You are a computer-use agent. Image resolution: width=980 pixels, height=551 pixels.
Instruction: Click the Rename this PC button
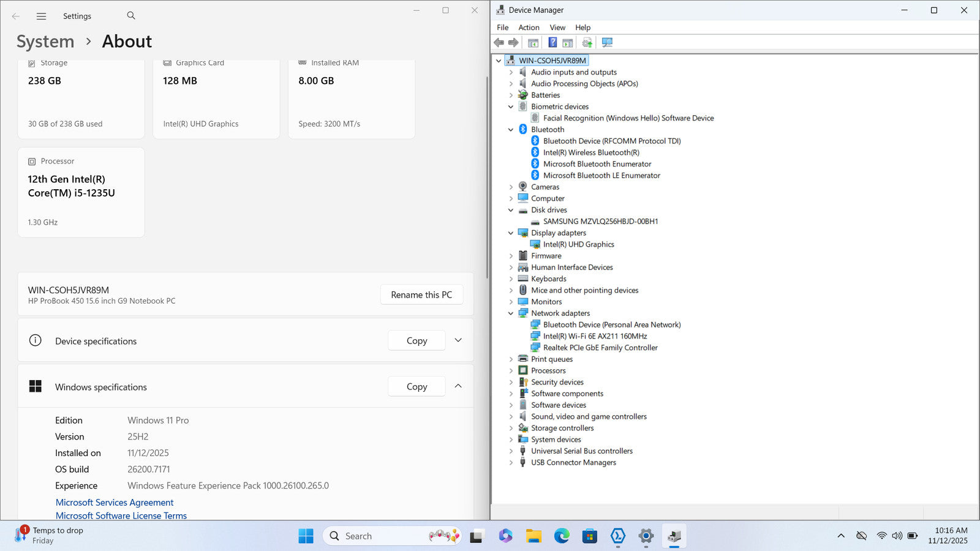(x=421, y=294)
